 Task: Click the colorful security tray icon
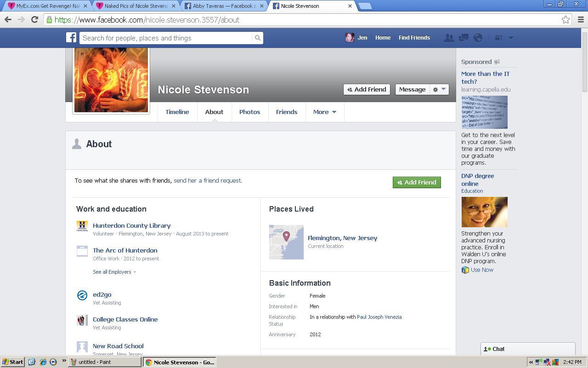[555, 362]
